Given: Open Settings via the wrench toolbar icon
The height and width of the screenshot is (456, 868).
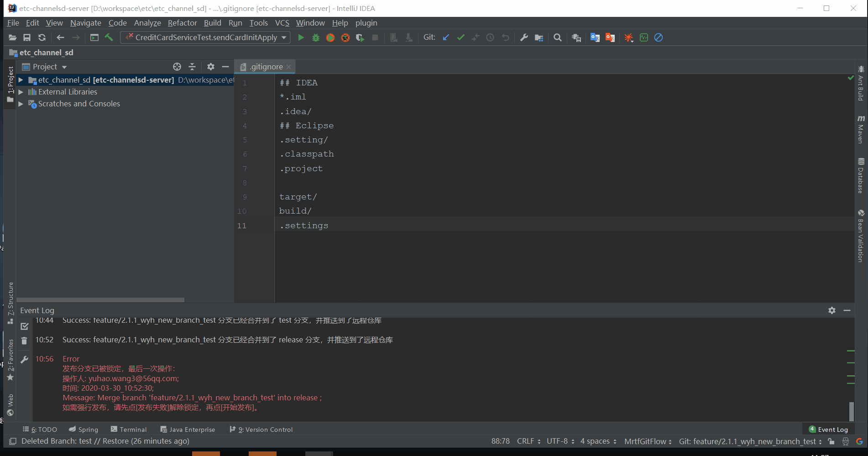Looking at the screenshot, I should coord(524,37).
